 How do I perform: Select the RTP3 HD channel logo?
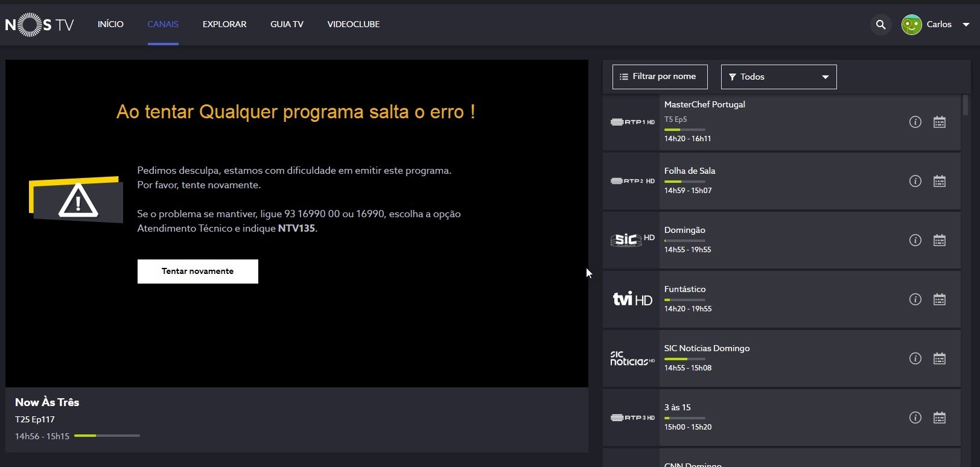tap(632, 418)
